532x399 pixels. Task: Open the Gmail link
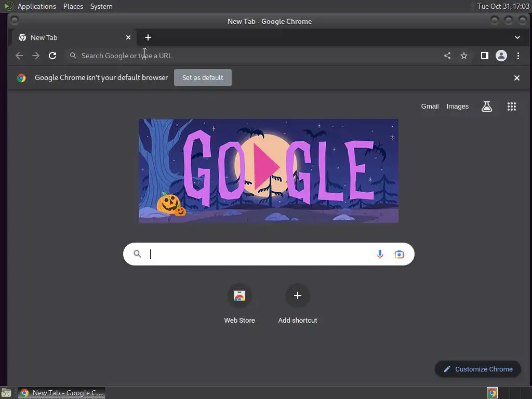pos(430,106)
